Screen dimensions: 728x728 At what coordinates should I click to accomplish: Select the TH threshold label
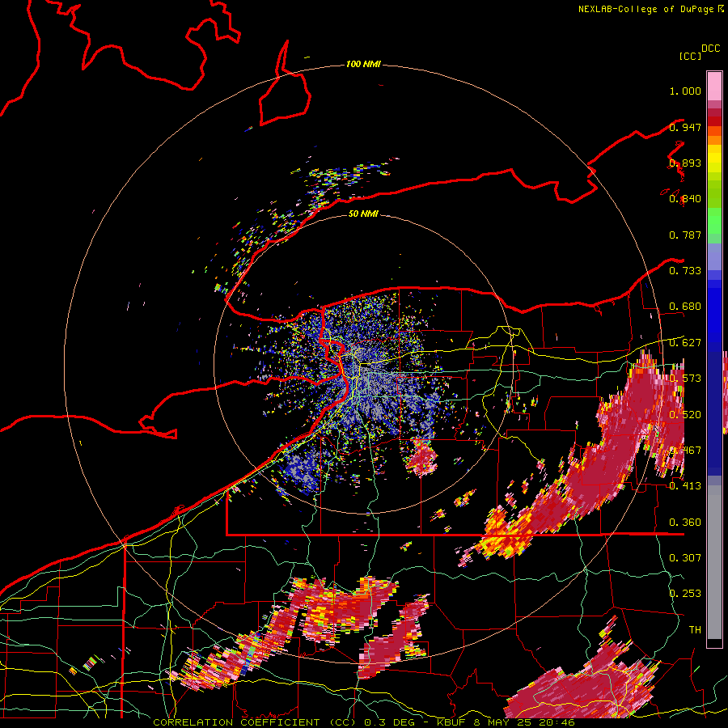[695, 629]
